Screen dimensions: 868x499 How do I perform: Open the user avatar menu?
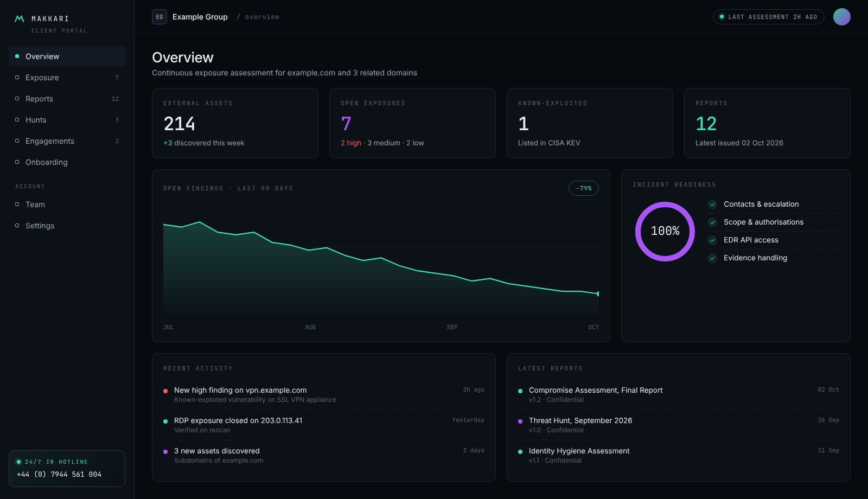click(x=841, y=17)
